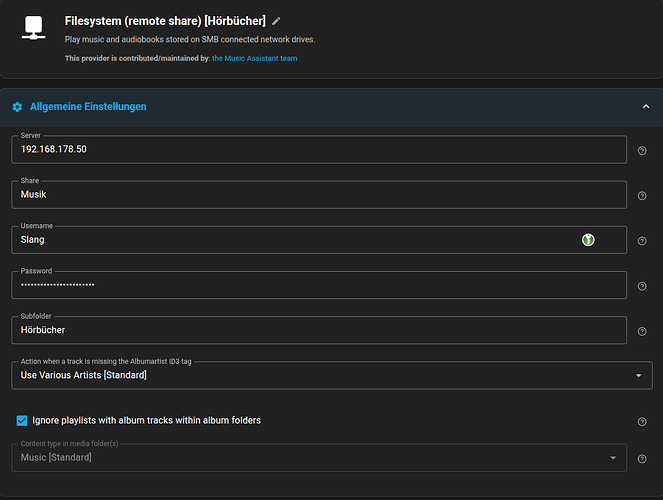This screenshot has height=500, width=663.
Task: Click the gear icon beside Allgemeine Einstellungen
Action: [x=17, y=107]
